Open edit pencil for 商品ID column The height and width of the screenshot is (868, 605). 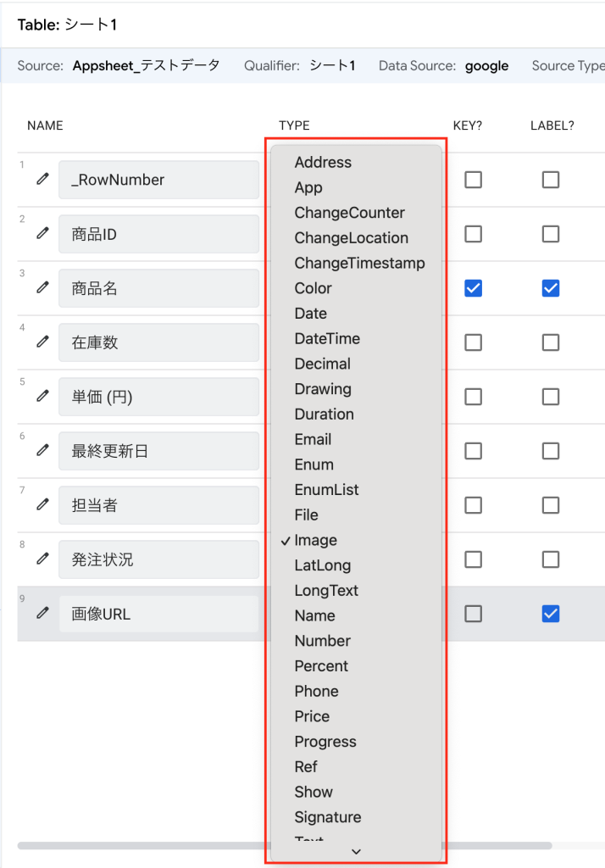[x=42, y=234]
